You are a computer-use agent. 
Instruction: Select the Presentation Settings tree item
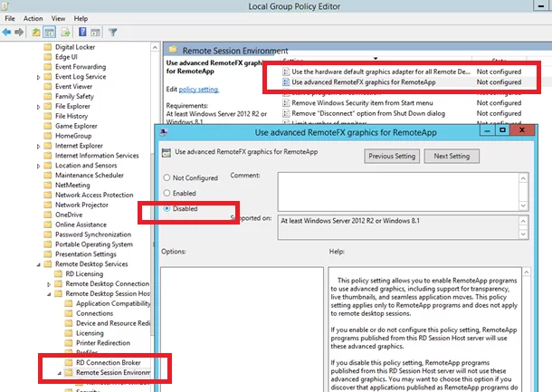[86, 253]
